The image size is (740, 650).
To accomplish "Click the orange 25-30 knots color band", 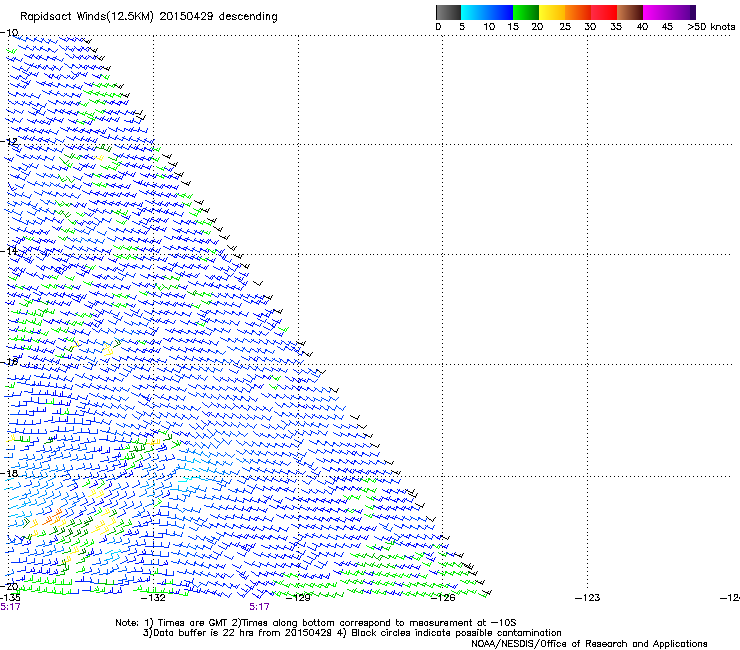I will tap(578, 12).
